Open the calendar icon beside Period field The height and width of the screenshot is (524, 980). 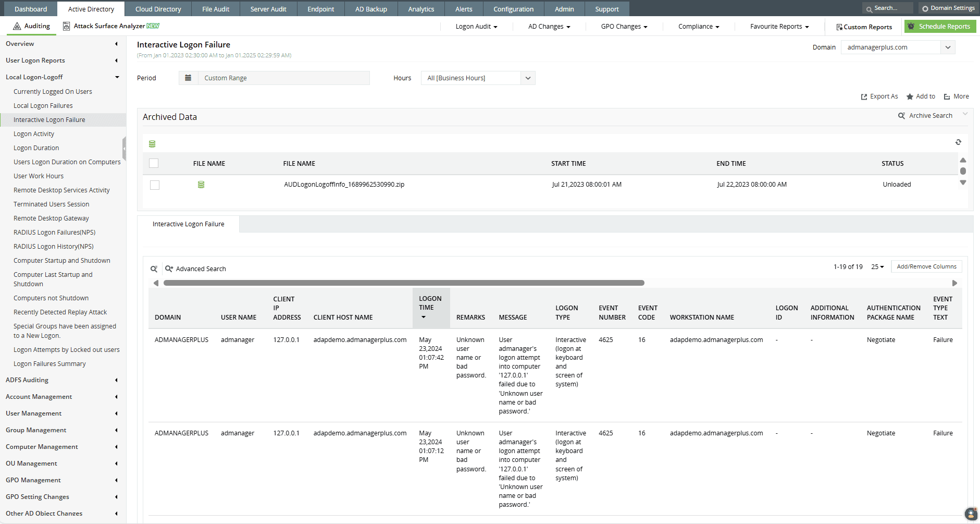pos(188,78)
